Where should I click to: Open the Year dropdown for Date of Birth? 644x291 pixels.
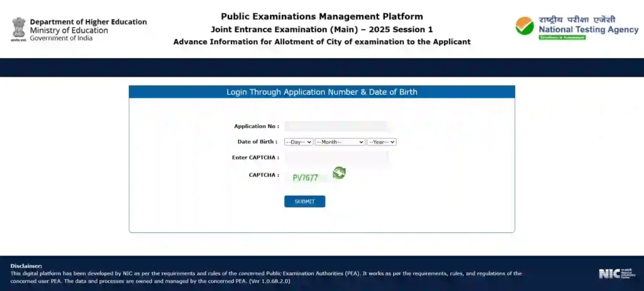click(382, 142)
